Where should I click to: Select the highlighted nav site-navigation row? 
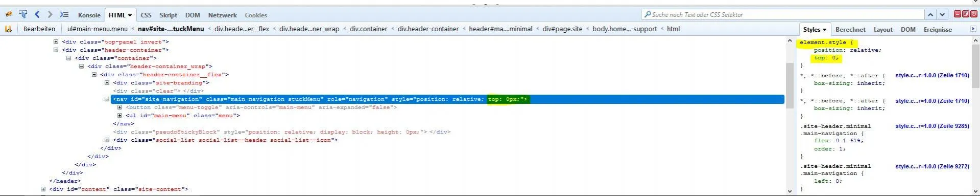click(447, 99)
